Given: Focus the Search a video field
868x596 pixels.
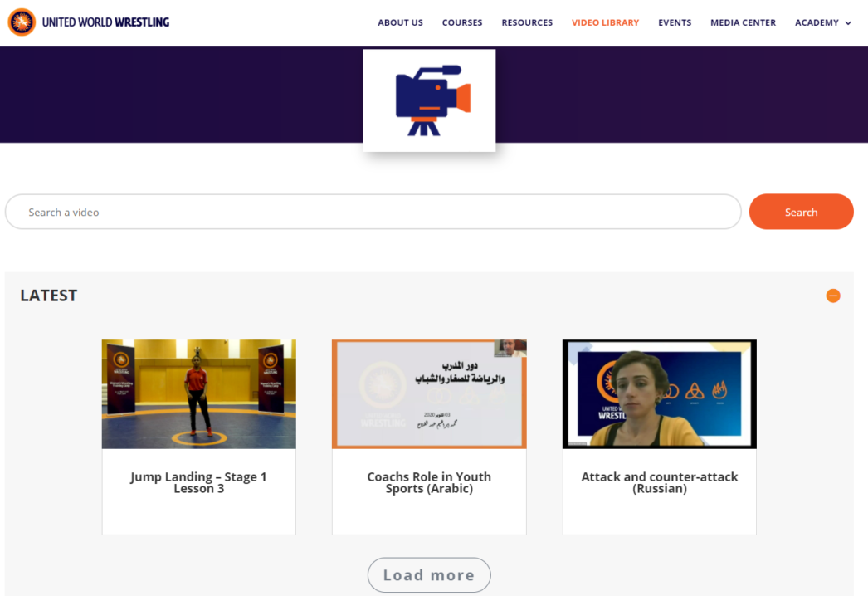Looking at the screenshot, I should point(373,212).
